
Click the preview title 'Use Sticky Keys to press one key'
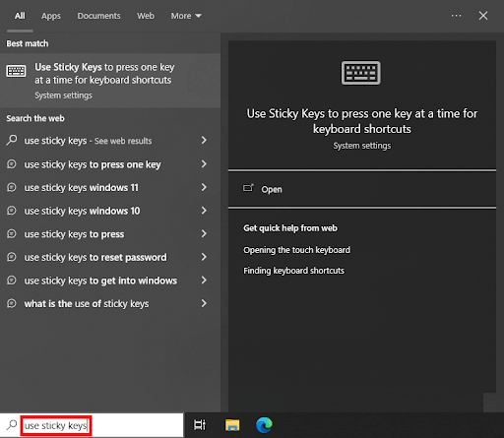point(362,121)
